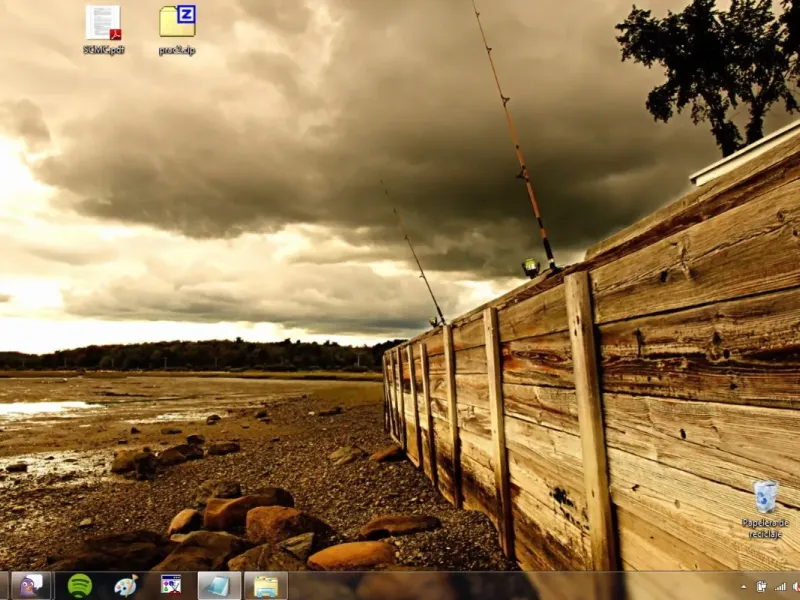
Task: Select the SCMC.pdf desktop file icon
Action: pyautogui.click(x=104, y=29)
